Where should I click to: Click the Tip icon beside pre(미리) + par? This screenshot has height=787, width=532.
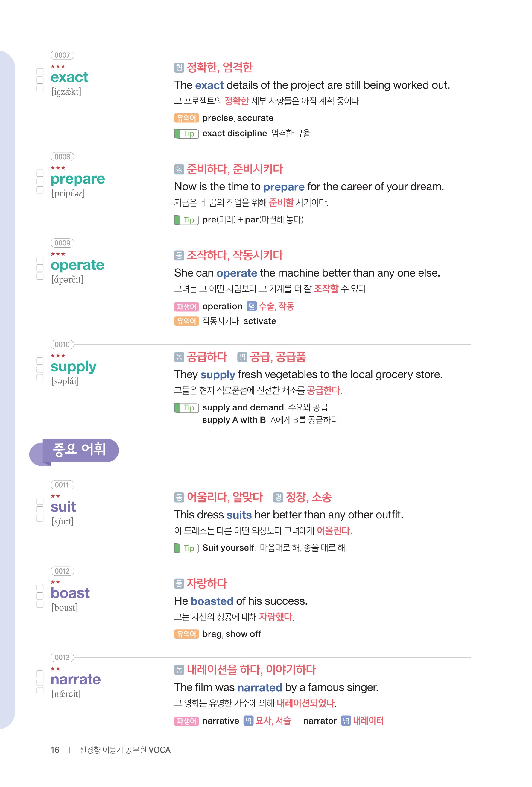(186, 220)
